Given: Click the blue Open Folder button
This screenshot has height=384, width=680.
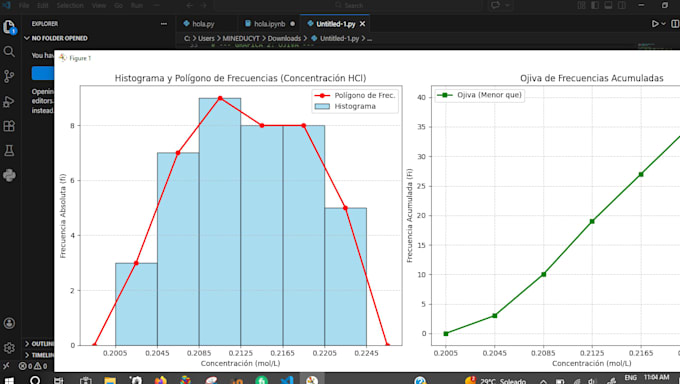Looking at the screenshot, I should (42, 73).
